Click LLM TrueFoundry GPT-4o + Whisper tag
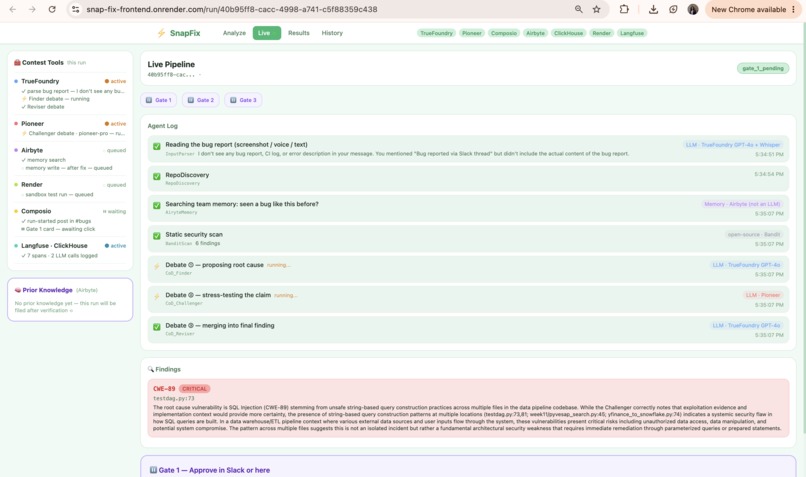Viewport: 806px width, 477px height. click(732, 145)
